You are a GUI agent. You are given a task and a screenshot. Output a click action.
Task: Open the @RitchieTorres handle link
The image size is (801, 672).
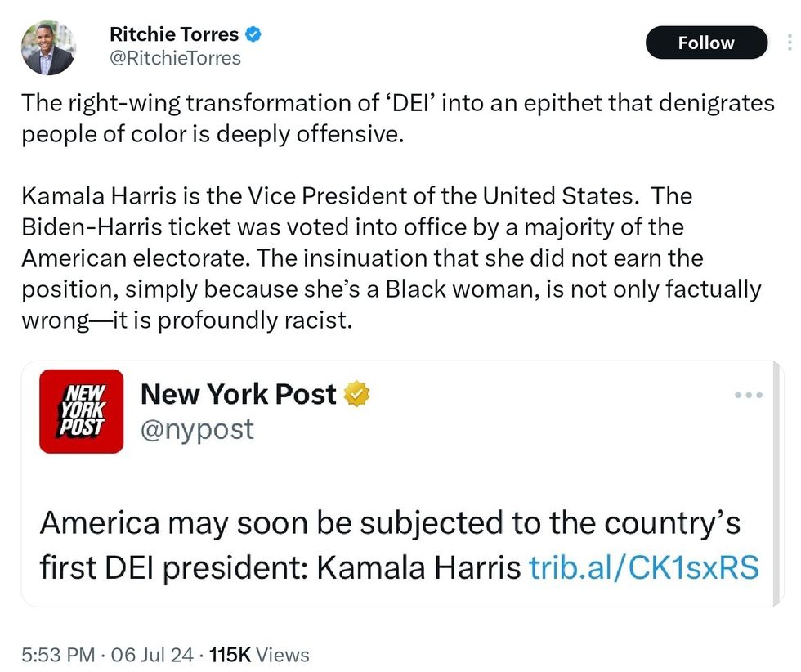click(x=175, y=58)
